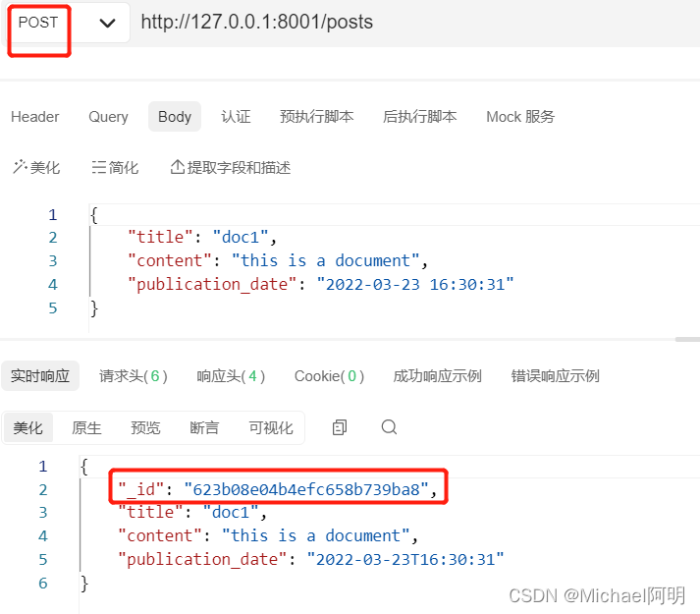The image size is (700, 614).
Task: Click the horizontal scrollbar under request body
Action: [x=687, y=340]
